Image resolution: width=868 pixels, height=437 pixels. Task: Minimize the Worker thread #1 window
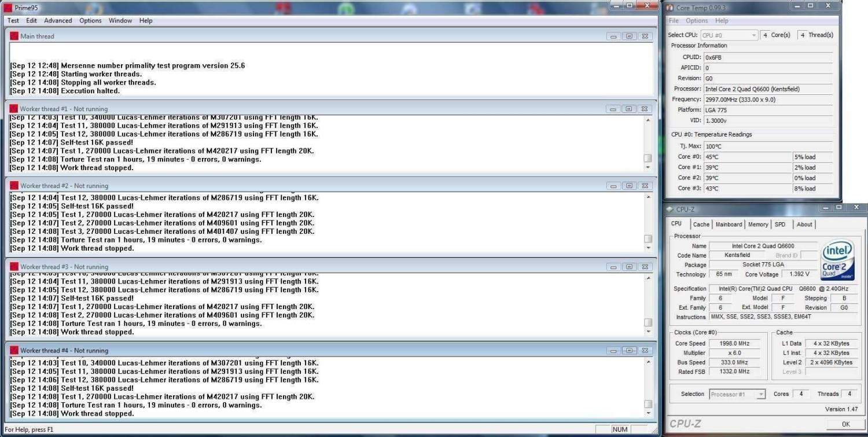click(614, 109)
